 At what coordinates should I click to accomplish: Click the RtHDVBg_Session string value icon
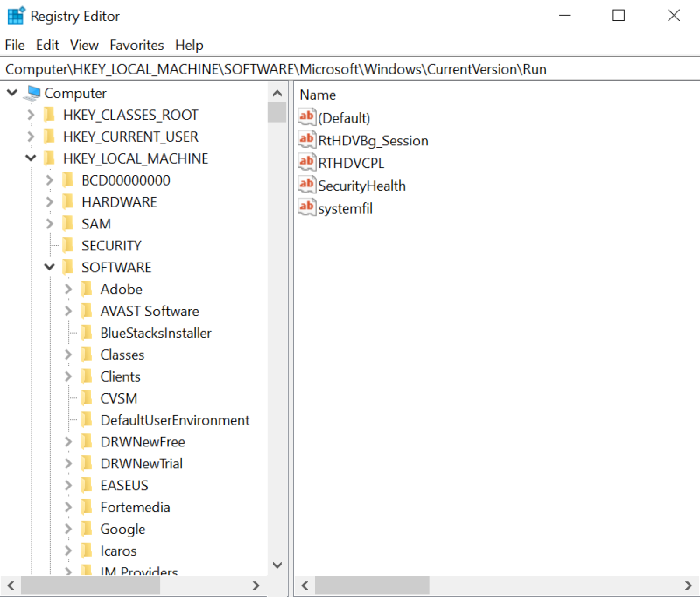coord(307,140)
